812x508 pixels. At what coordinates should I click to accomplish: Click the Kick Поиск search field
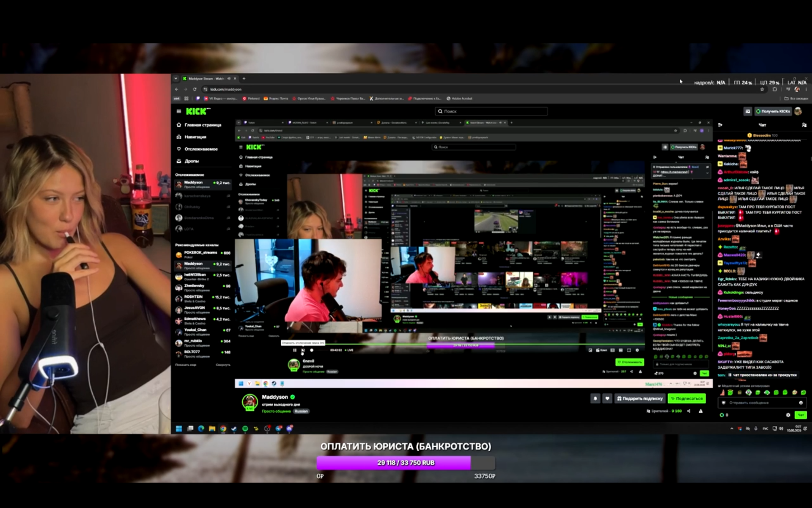point(491,111)
